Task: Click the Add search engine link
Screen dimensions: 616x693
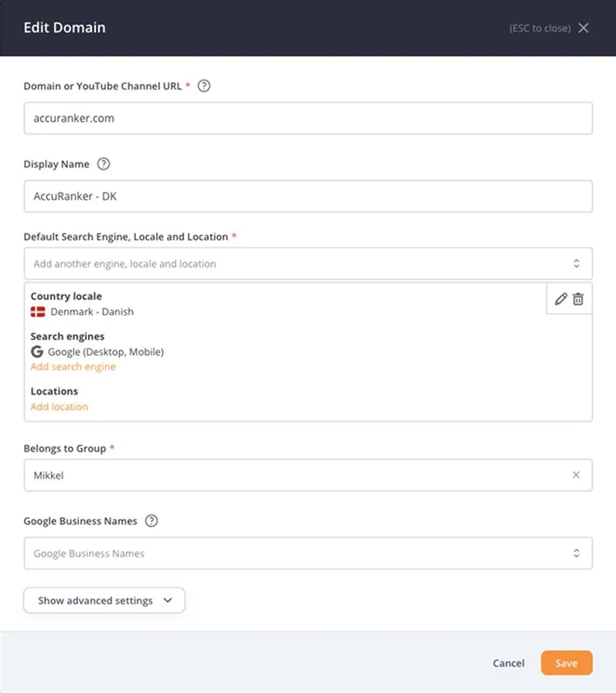Action: tap(73, 367)
